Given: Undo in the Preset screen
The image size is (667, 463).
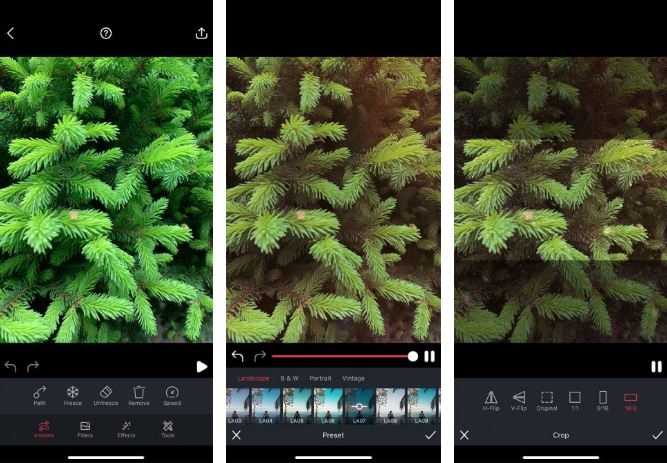Looking at the screenshot, I should (x=237, y=356).
